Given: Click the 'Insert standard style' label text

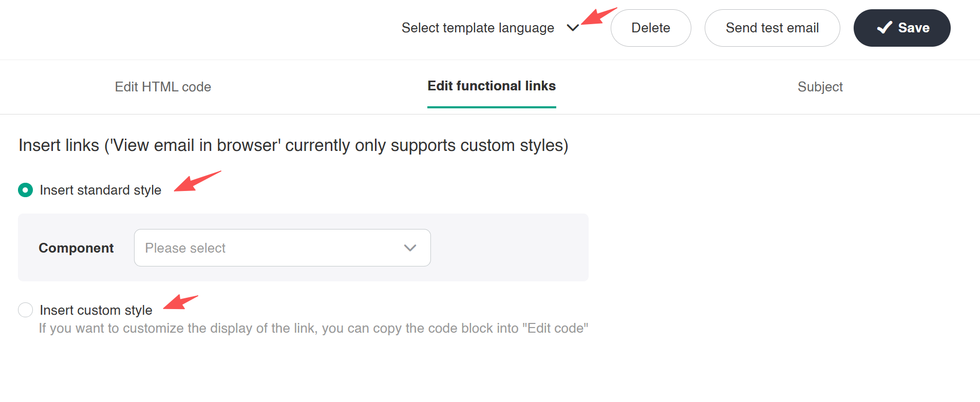Looking at the screenshot, I should click(x=101, y=190).
